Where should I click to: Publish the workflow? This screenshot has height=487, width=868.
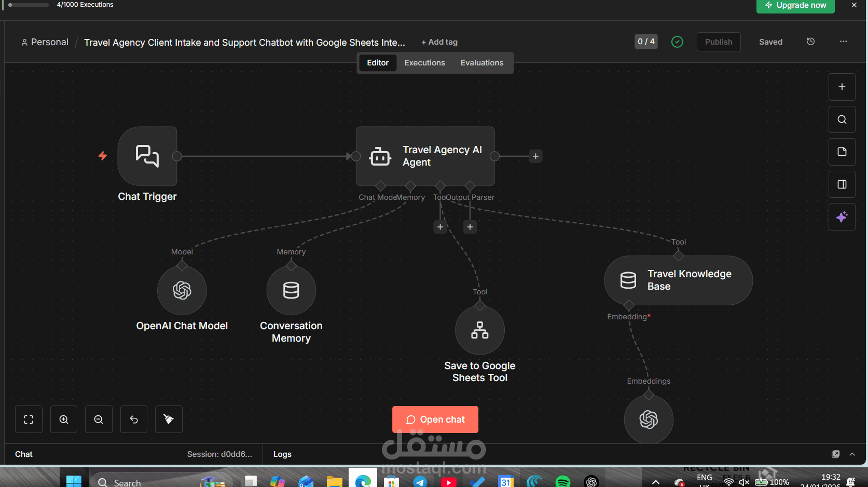coord(718,42)
